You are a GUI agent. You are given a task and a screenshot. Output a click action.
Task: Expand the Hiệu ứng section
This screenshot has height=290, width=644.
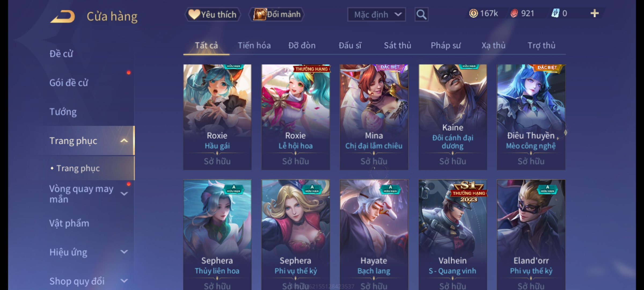[x=124, y=252]
